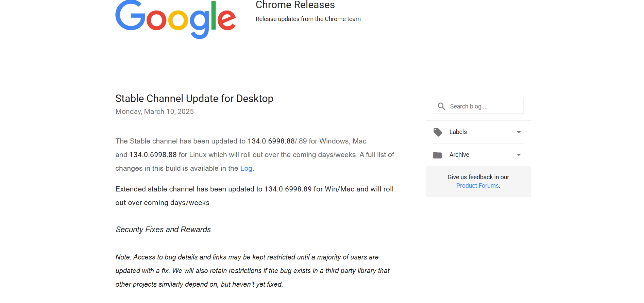
Task: Click the Release updates from the Chrome team tagline
Action: pyautogui.click(x=308, y=19)
